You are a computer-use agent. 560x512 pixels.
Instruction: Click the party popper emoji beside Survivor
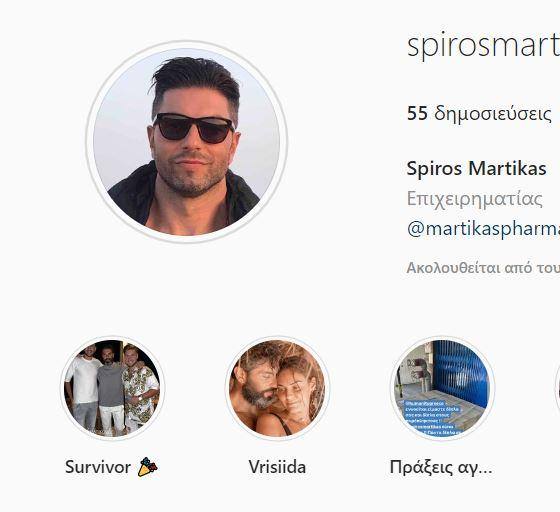click(x=148, y=467)
